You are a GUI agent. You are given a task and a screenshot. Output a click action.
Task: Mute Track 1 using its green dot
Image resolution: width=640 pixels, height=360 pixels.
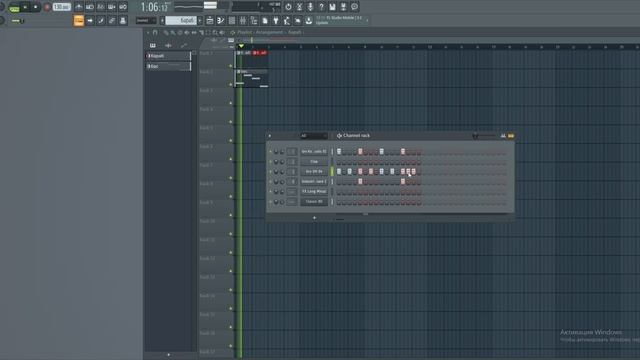pyautogui.click(x=231, y=66)
